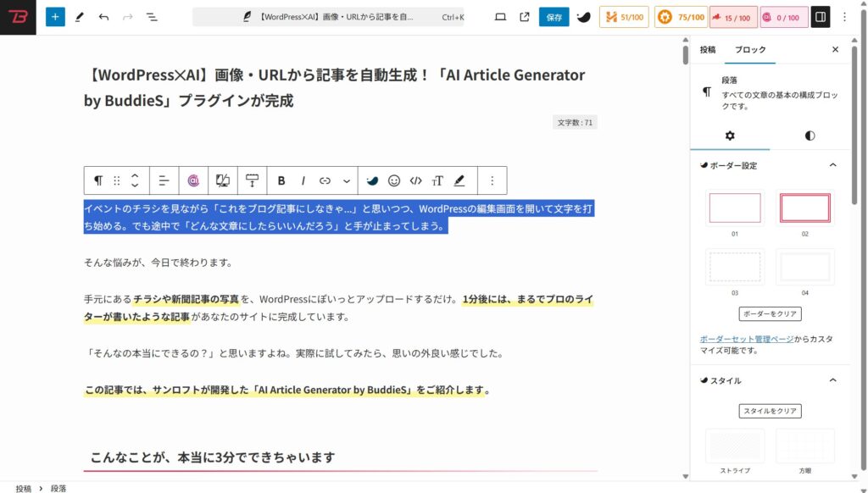
Task: Open the 51/100 score indicator
Action: click(x=624, y=17)
